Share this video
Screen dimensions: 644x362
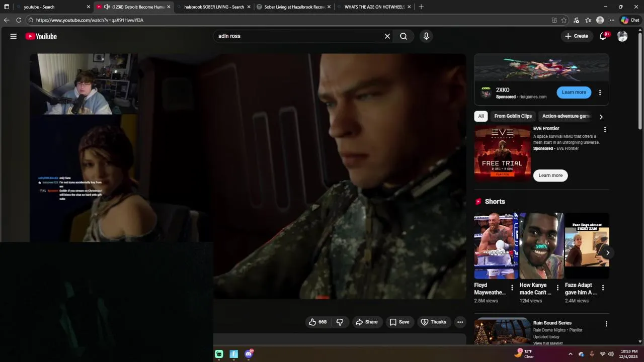click(x=366, y=322)
